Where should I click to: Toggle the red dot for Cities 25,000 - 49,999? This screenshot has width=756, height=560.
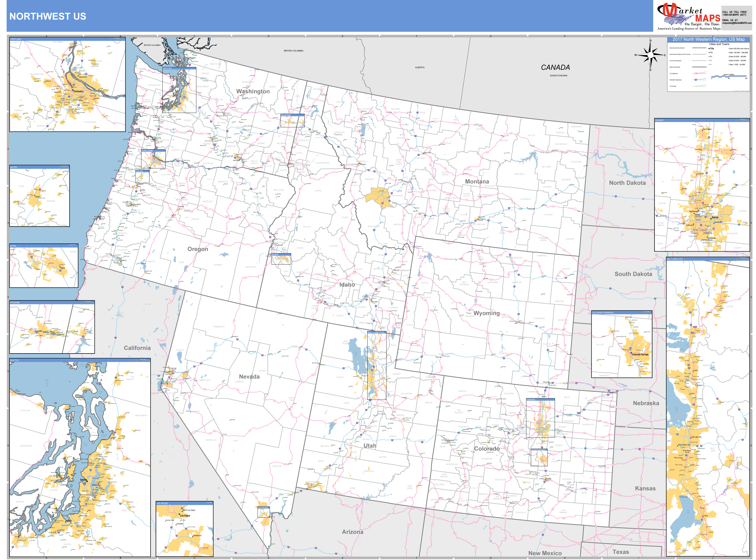pyautogui.click(x=709, y=60)
